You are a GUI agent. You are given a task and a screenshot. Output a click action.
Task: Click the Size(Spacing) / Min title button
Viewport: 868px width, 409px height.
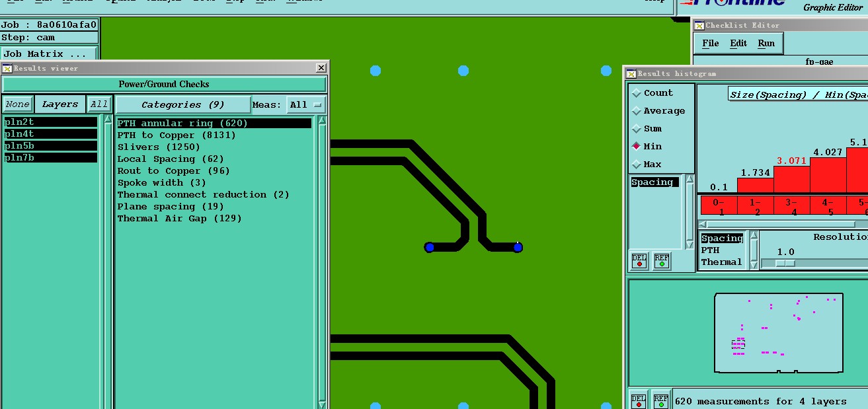tap(798, 94)
